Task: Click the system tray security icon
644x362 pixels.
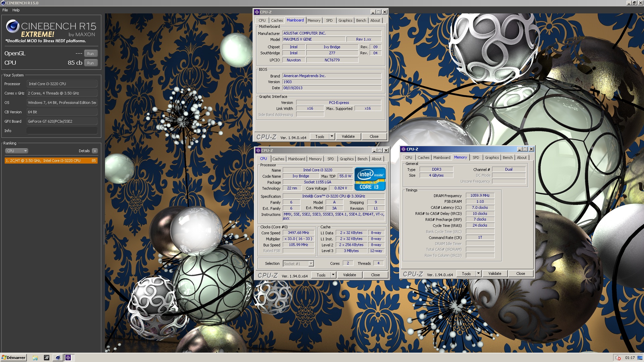Action: click(x=618, y=358)
